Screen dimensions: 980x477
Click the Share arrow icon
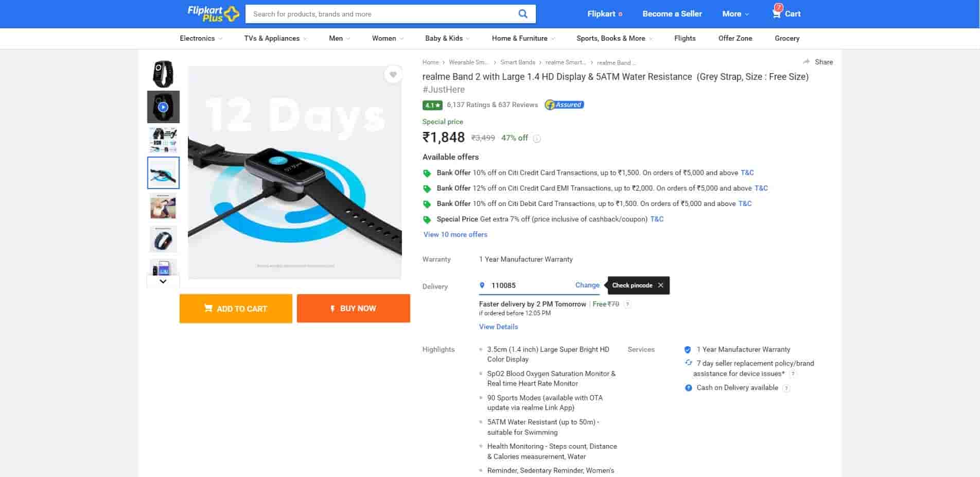click(x=806, y=62)
